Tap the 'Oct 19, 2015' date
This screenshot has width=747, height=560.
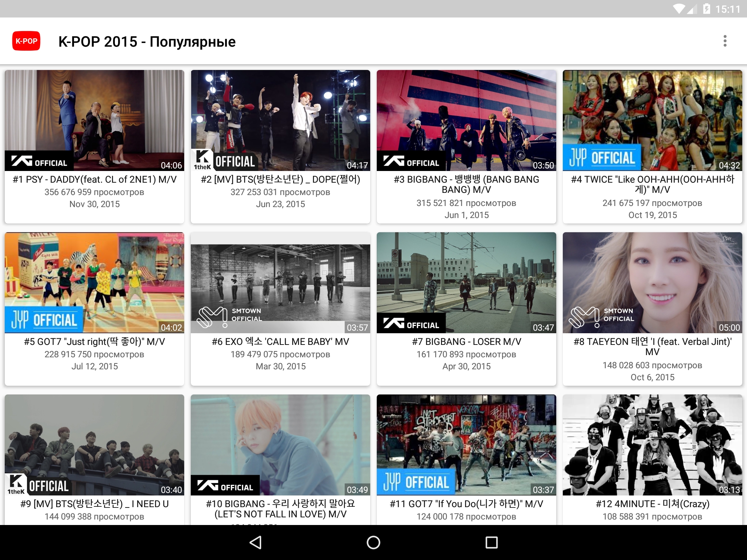tap(653, 215)
